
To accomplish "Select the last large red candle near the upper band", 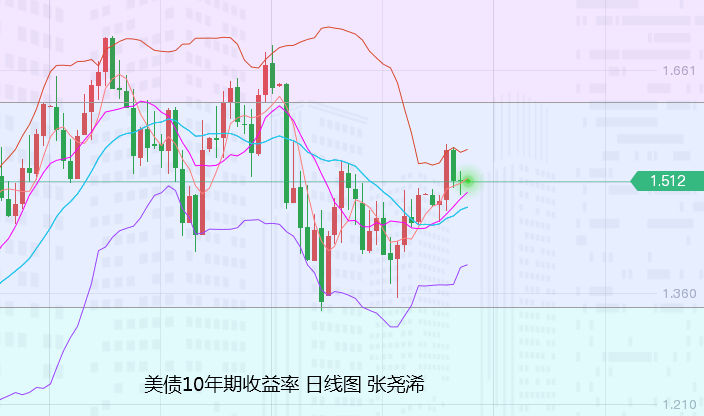I will coord(446,175).
